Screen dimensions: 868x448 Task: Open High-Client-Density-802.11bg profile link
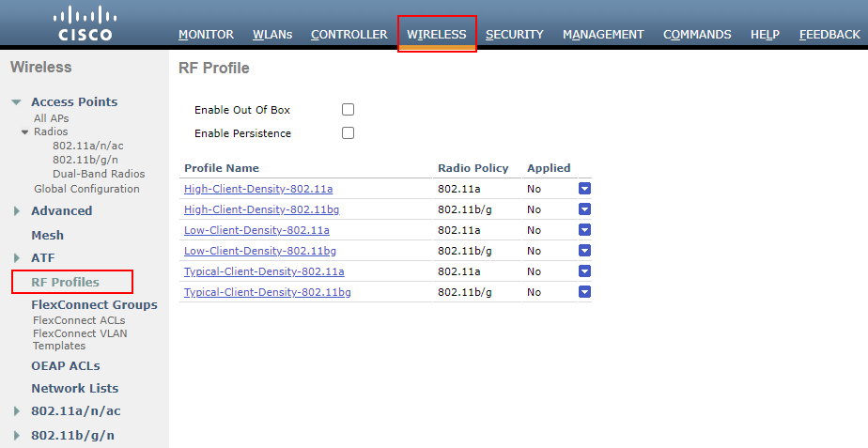[x=262, y=209]
